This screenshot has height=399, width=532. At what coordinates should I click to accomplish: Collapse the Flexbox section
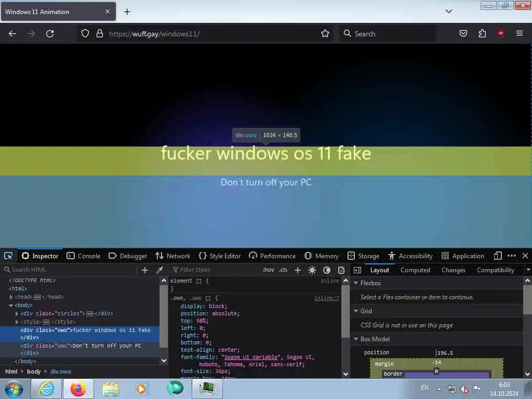click(355, 283)
